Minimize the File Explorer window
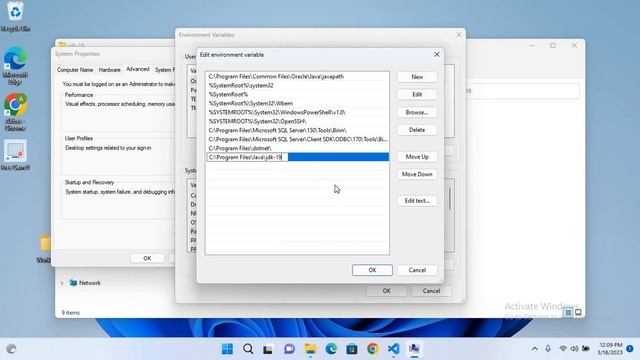 pos(531,46)
